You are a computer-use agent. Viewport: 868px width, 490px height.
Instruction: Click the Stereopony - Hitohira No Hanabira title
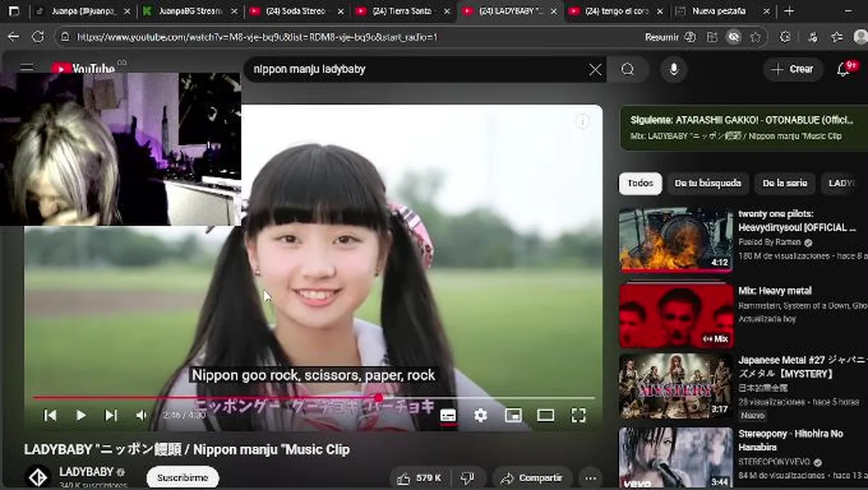790,440
